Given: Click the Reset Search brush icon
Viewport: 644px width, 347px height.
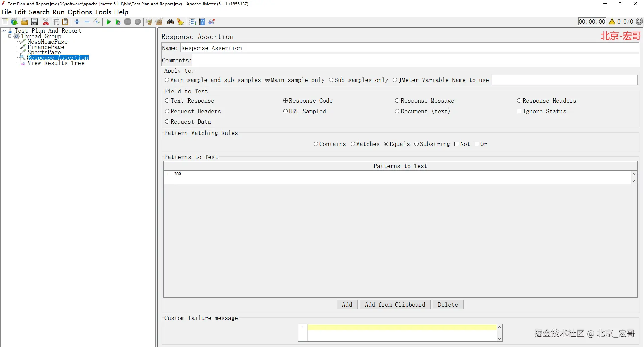Looking at the screenshot, I should (180, 22).
